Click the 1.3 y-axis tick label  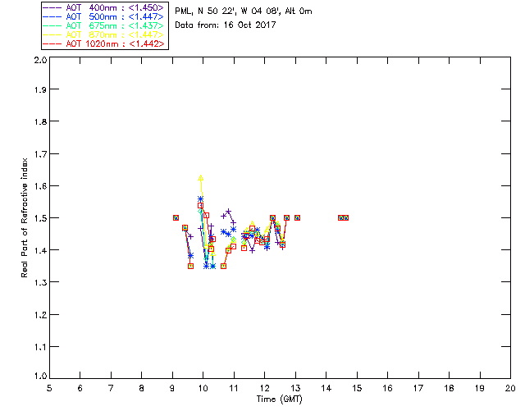(x=40, y=282)
